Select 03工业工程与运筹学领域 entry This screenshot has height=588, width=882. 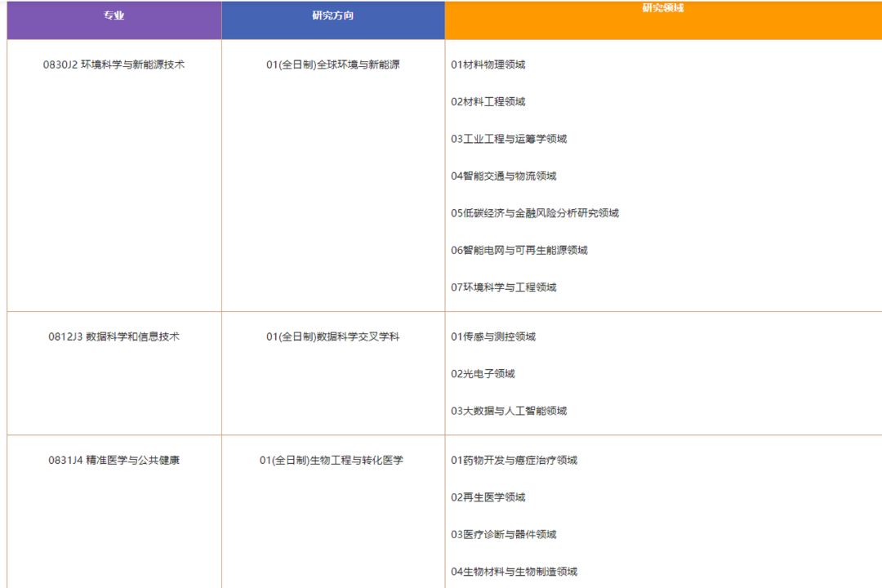point(509,139)
